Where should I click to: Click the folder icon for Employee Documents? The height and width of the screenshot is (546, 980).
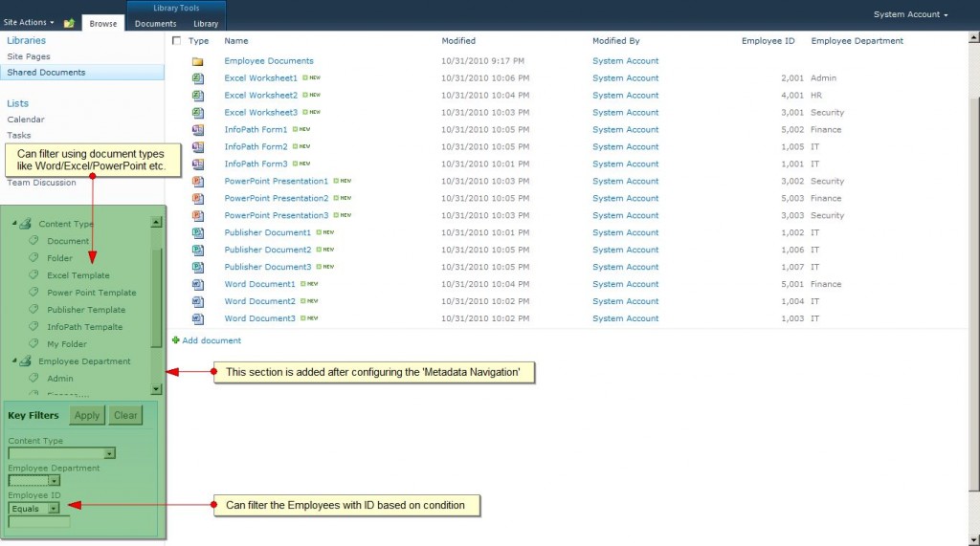click(197, 61)
